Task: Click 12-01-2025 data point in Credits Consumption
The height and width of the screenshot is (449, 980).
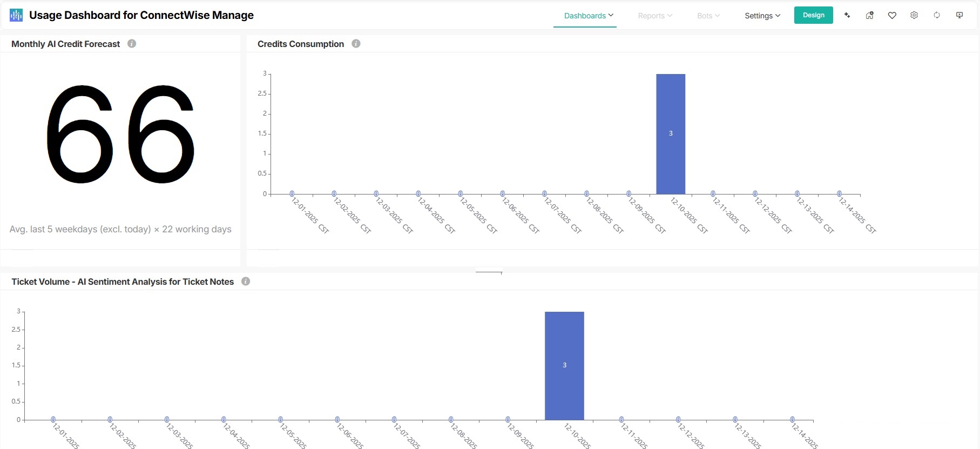Action: (292, 193)
